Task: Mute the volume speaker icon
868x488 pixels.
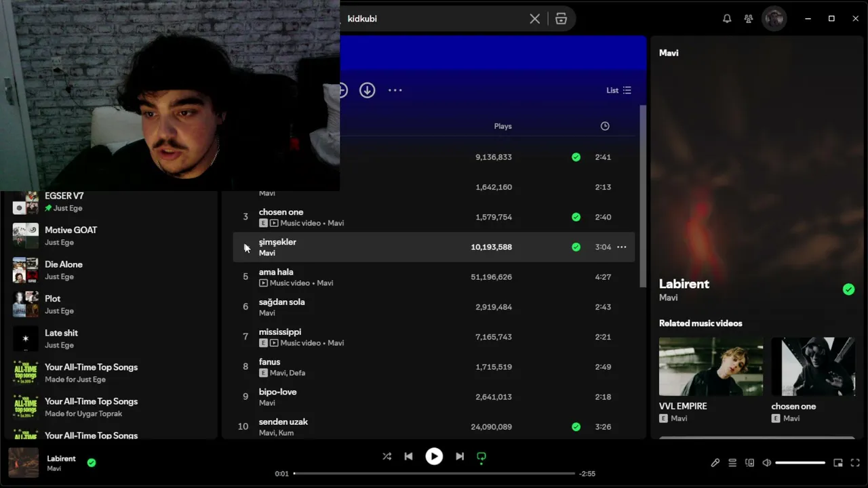Action: (766, 463)
